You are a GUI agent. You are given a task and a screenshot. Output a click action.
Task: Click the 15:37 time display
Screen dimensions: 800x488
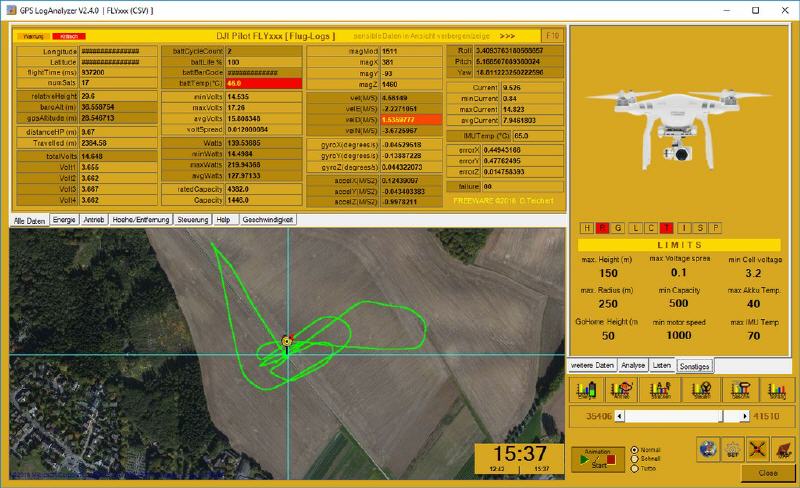(519, 454)
